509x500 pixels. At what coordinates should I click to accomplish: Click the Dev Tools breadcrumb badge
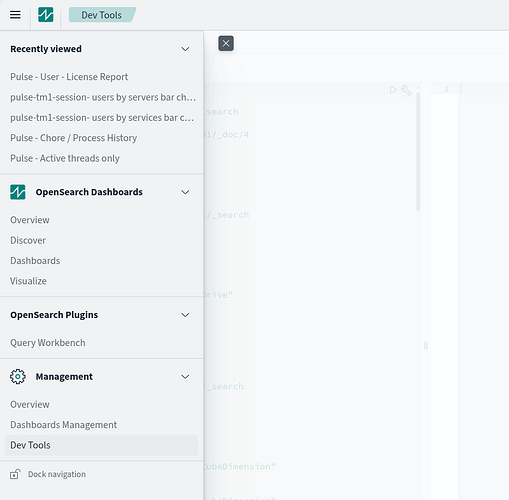point(102,15)
